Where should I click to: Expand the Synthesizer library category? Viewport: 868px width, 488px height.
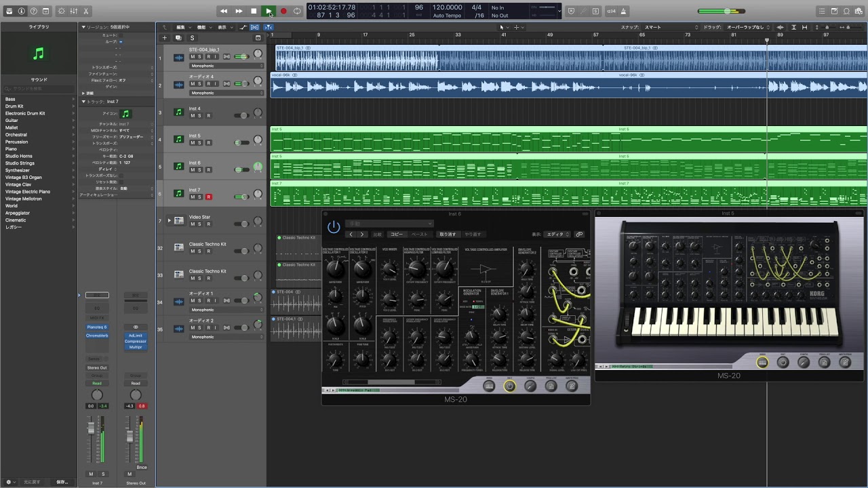73,170
